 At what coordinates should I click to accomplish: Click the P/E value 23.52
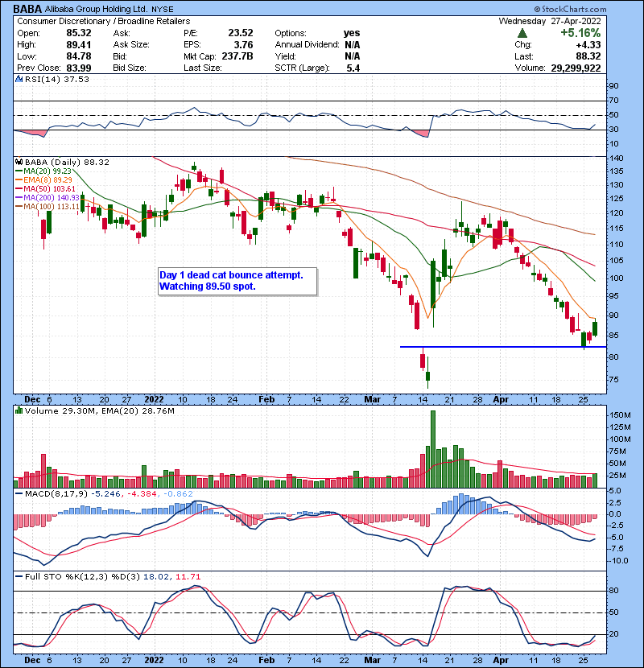[x=241, y=33]
